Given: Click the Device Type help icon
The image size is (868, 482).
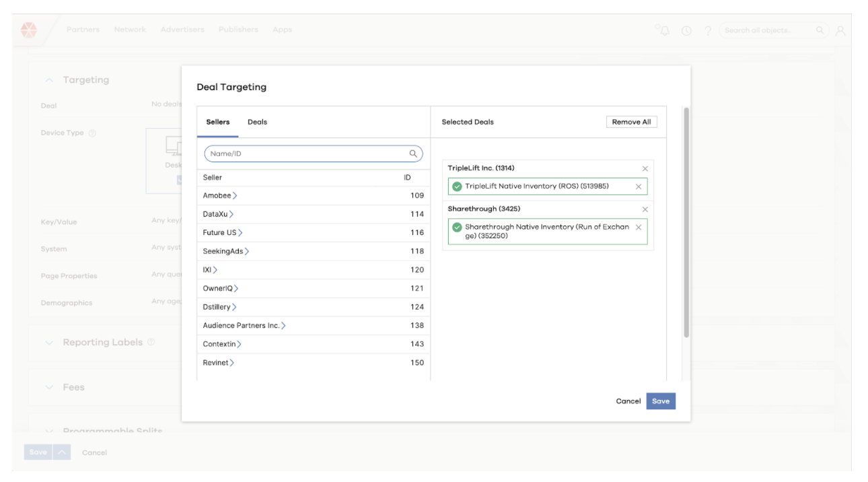Looking at the screenshot, I should [92, 133].
